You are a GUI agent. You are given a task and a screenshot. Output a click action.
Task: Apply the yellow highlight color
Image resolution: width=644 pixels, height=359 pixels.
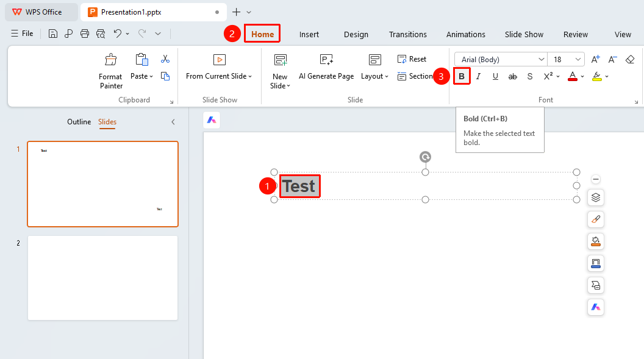coord(597,76)
